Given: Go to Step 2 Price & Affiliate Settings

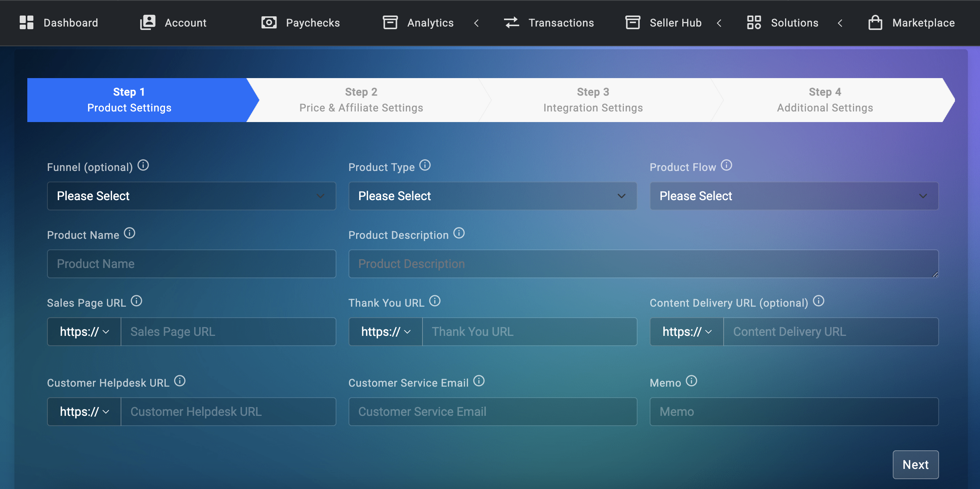Looking at the screenshot, I should 361,100.
